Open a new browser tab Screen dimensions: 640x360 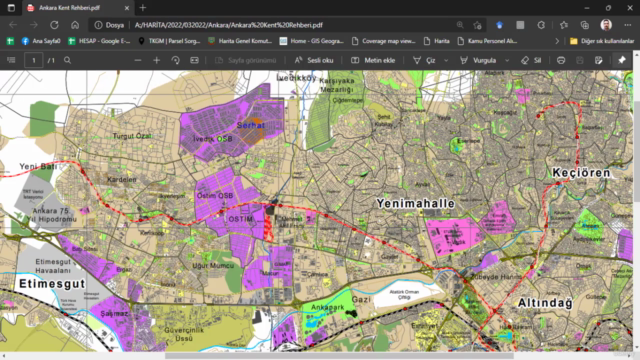point(142,8)
